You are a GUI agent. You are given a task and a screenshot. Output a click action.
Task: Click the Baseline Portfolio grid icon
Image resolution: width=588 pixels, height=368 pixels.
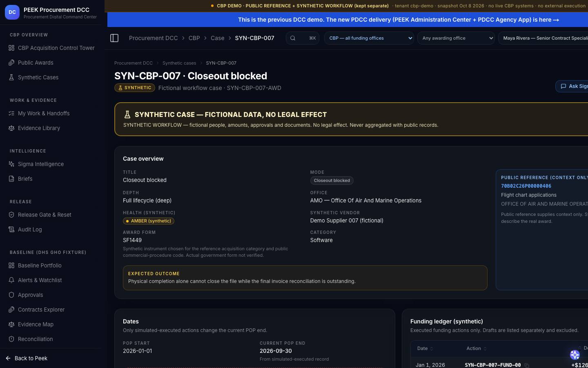11,265
